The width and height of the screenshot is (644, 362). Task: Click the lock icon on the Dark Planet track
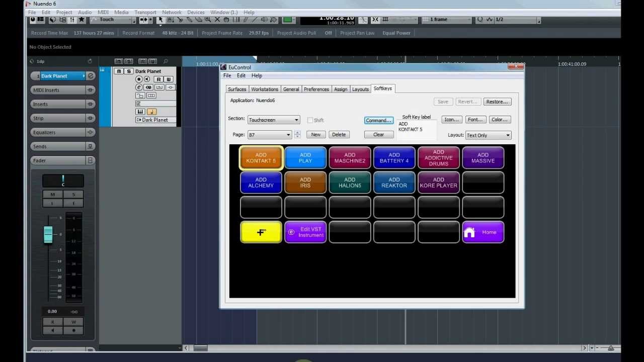tap(140, 96)
